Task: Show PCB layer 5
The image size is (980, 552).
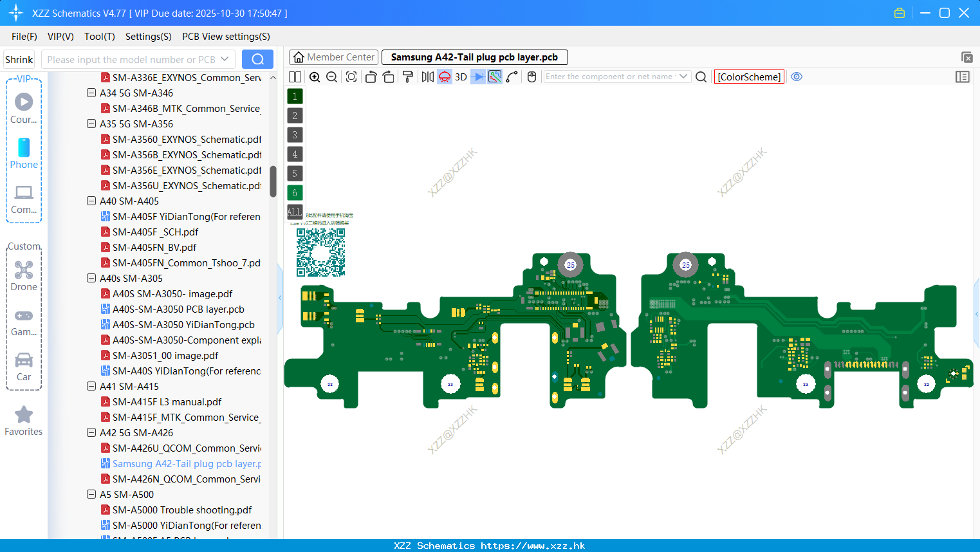Action: point(295,174)
